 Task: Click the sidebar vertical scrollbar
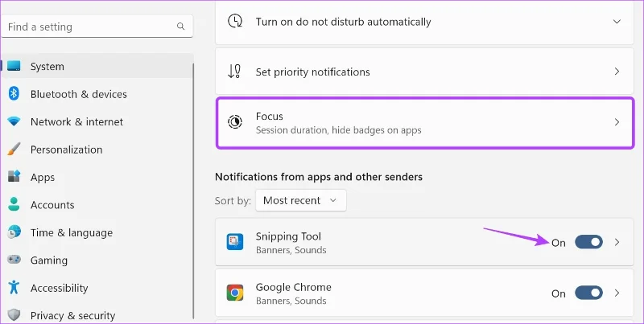[x=193, y=191]
